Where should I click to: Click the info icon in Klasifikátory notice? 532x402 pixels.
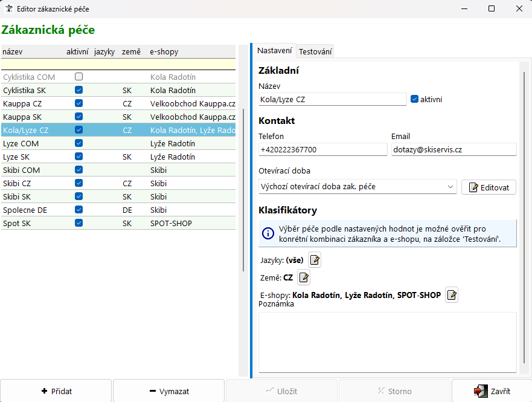tap(268, 233)
